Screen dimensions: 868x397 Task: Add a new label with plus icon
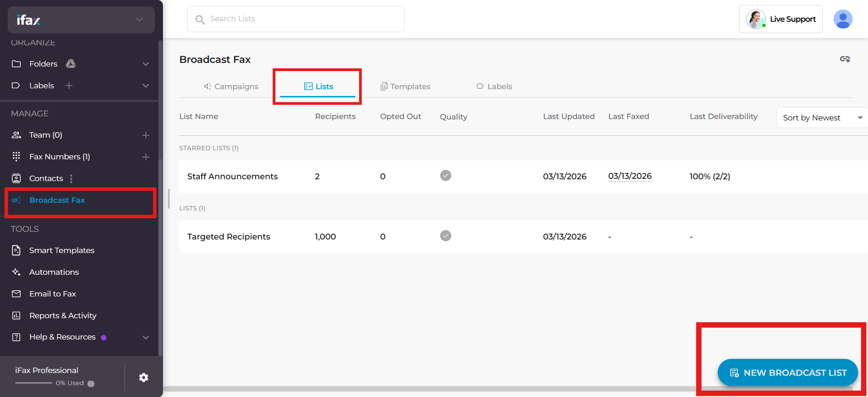tap(69, 86)
